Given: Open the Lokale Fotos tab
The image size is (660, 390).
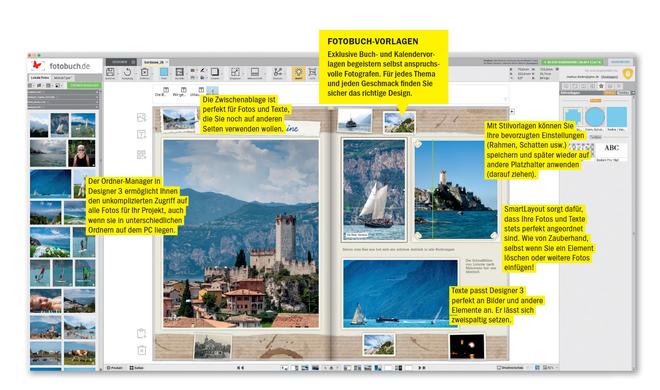Looking at the screenshot, I should [40, 78].
